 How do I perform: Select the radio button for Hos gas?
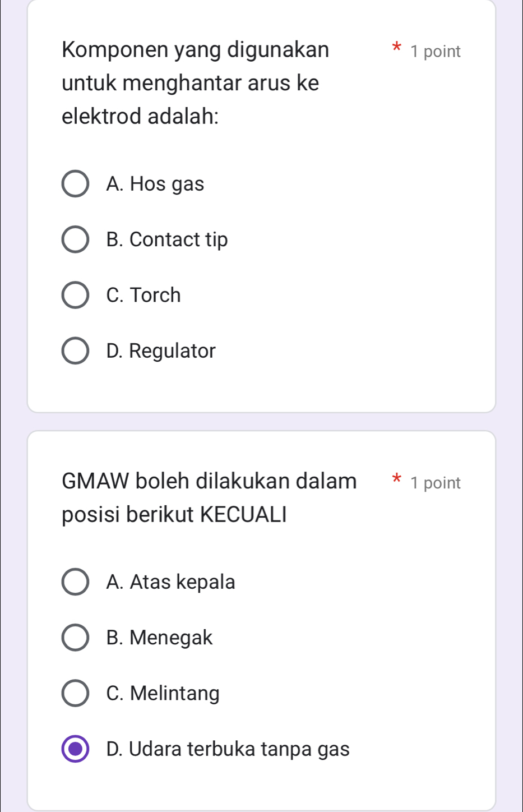coord(75,184)
